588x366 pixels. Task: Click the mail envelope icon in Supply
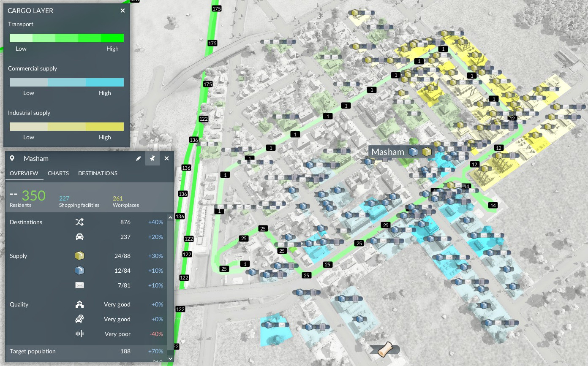click(x=79, y=285)
